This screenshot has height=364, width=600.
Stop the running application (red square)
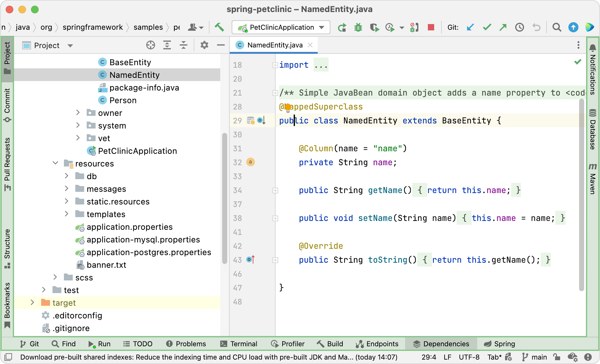(x=431, y=27)
